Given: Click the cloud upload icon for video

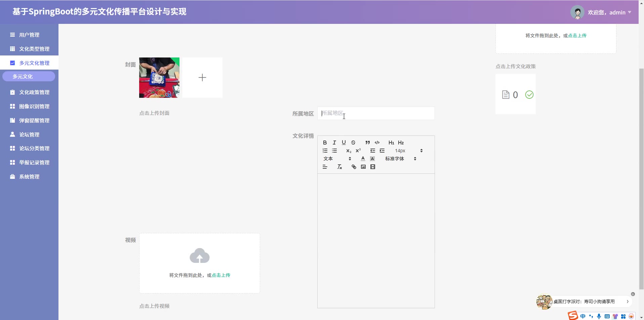Looking at the screenshot, I should [x=200, y=256].
